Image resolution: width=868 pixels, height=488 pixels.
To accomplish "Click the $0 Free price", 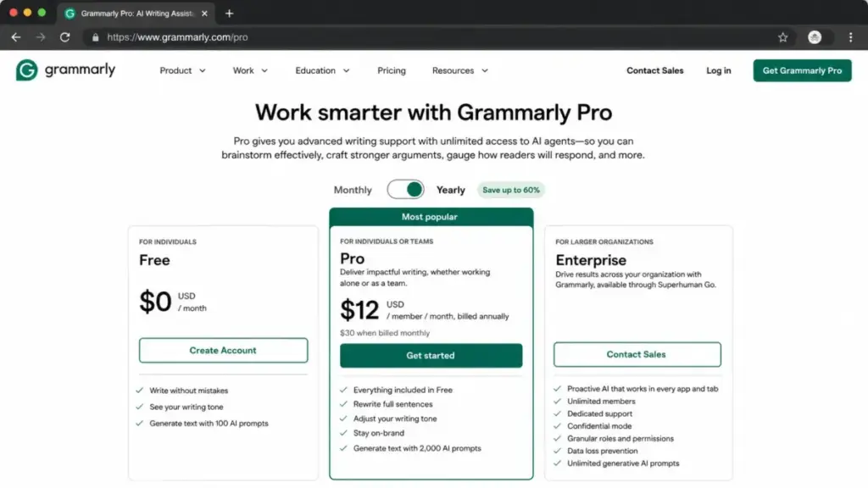I will click(x=156, y=302).
